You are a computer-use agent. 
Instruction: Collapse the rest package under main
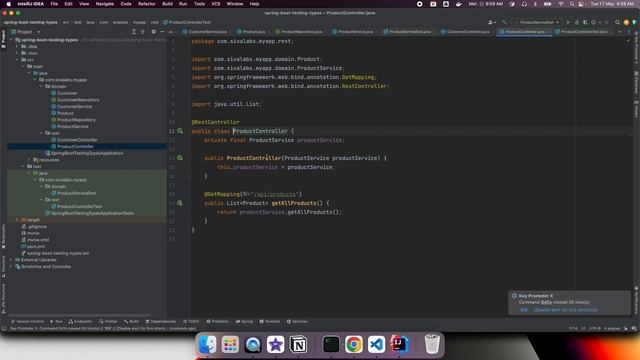pos(41,133)
